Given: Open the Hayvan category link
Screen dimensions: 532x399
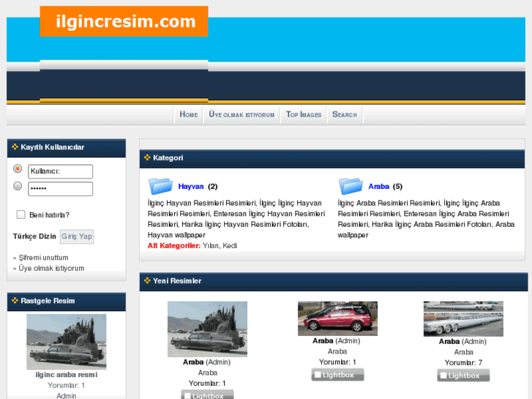Looking at the screenshot, I should (x=191, y=187).
